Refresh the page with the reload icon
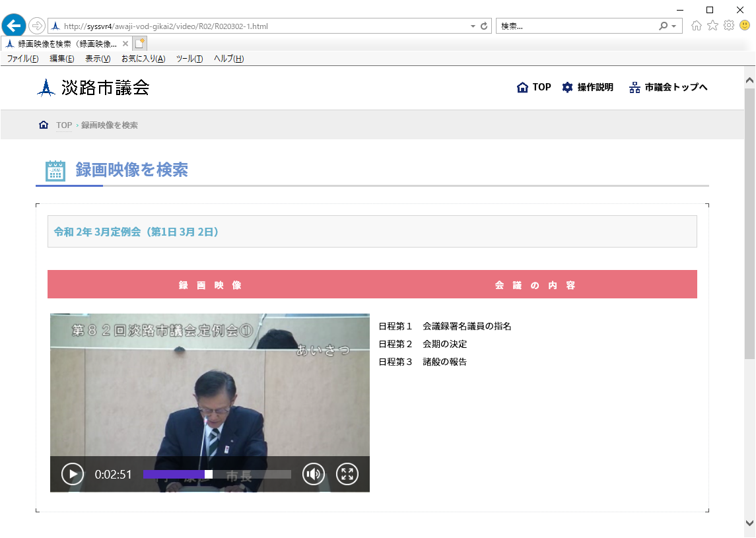 pos(484,26)
